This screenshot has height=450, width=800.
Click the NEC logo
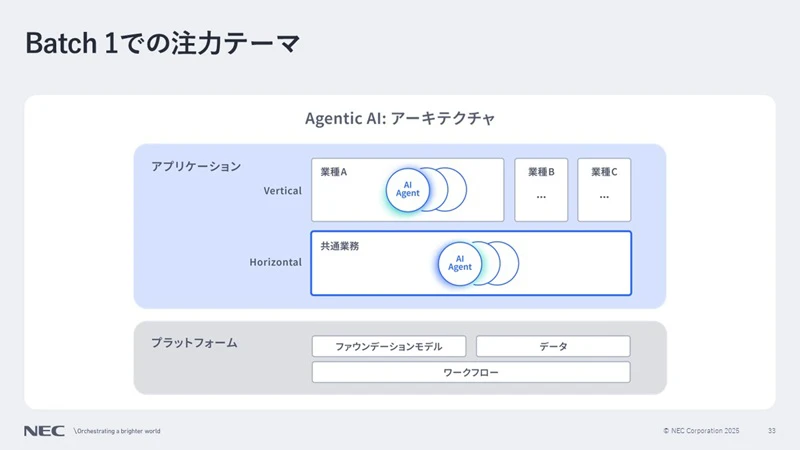click(x=44, y=431)
